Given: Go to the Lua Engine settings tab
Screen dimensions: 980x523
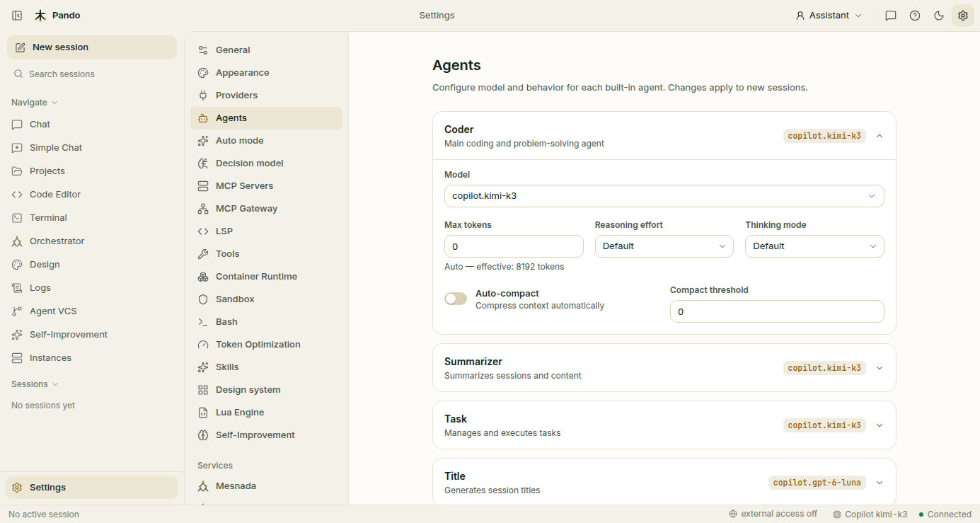Looking at the screenshot, I should pos(266,413).
